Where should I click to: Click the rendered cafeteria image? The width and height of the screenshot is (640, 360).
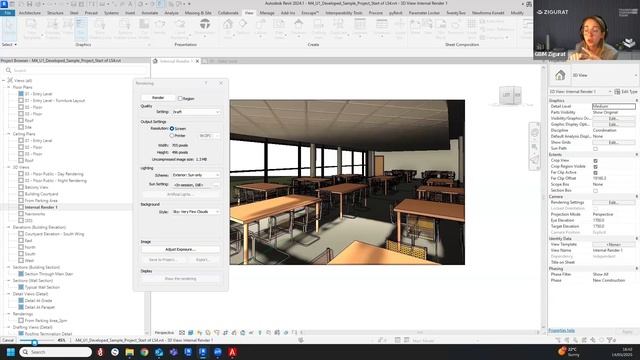347,182
